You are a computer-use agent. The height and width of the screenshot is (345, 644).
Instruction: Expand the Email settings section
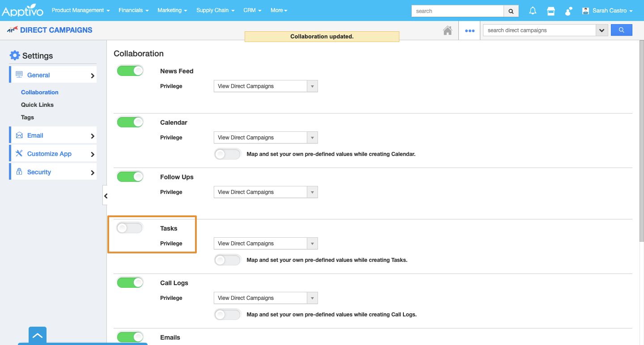pos(54,135)
